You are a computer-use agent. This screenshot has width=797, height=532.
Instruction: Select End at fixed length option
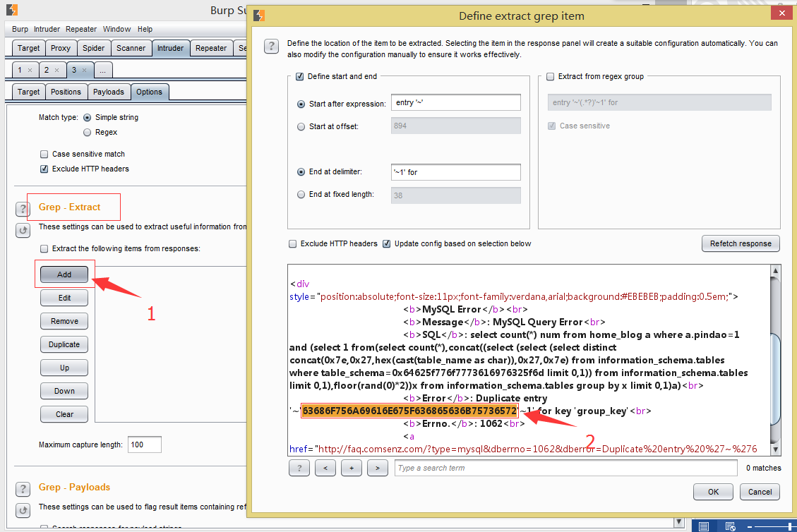(x=301, y=194)
